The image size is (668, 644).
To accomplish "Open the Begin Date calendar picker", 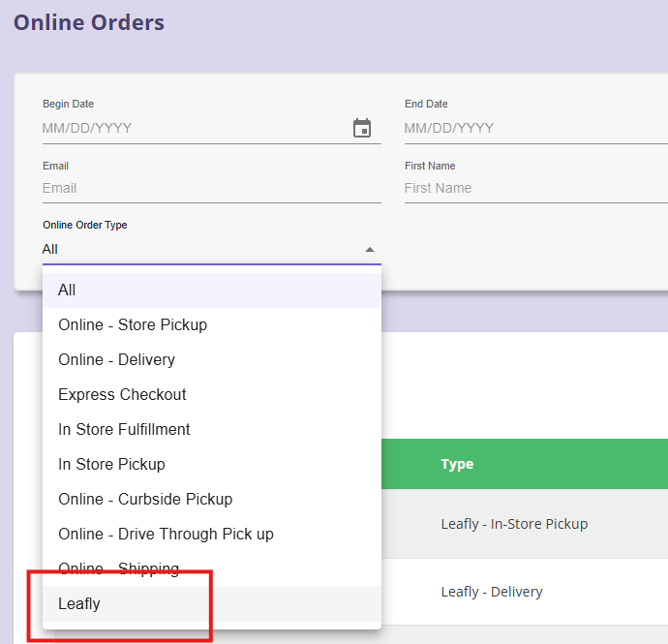I will pyautogui.click(x=362, y=128).
